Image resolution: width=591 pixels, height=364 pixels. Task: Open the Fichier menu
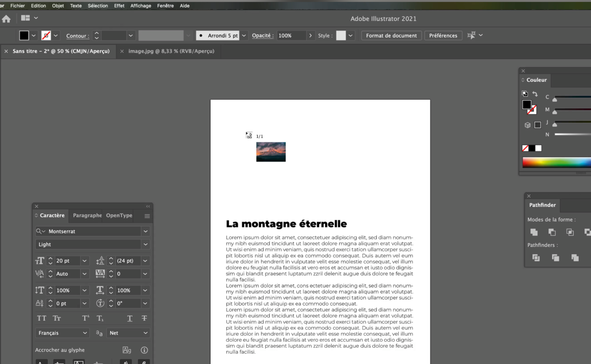(17, 6)
